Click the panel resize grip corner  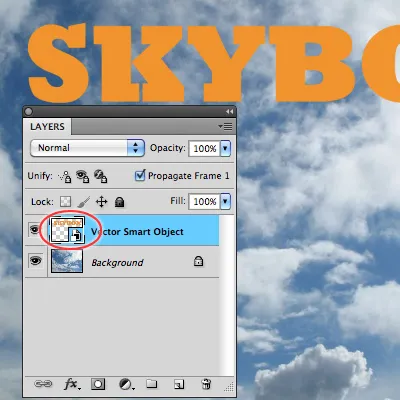tap(229, 387)
